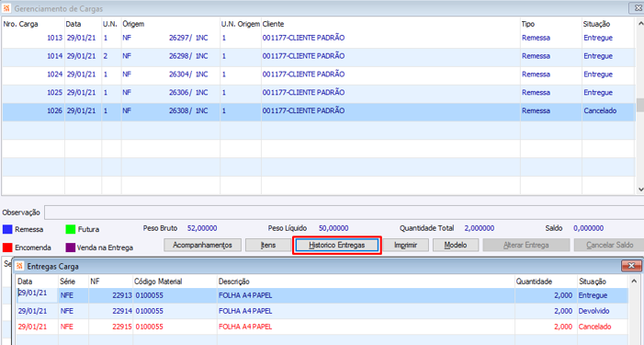
Task: Click the Quantidade Total value 2,000000
Action: point(480,228)
